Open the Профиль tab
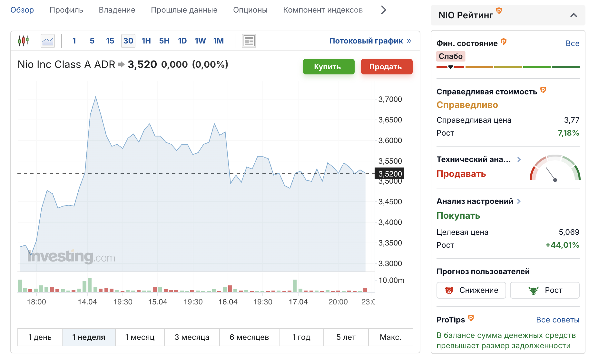Screen dimensions: 599x364 tap(66, 10)
